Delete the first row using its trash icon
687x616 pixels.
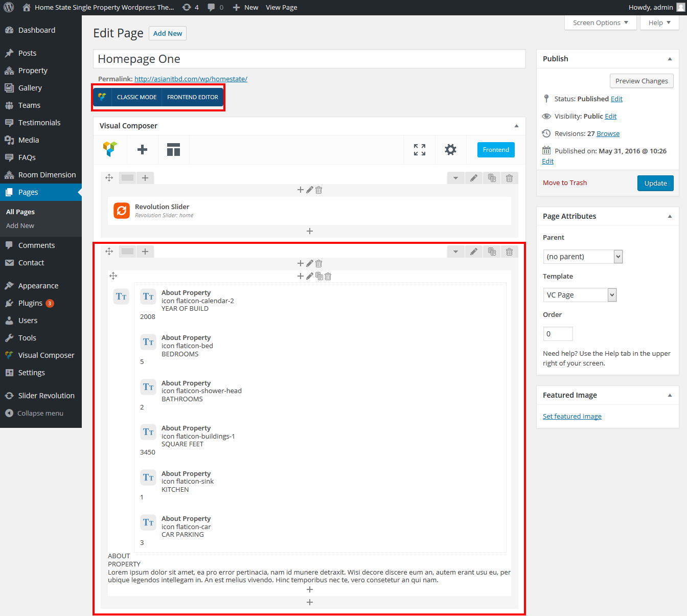tap(509, 178)
